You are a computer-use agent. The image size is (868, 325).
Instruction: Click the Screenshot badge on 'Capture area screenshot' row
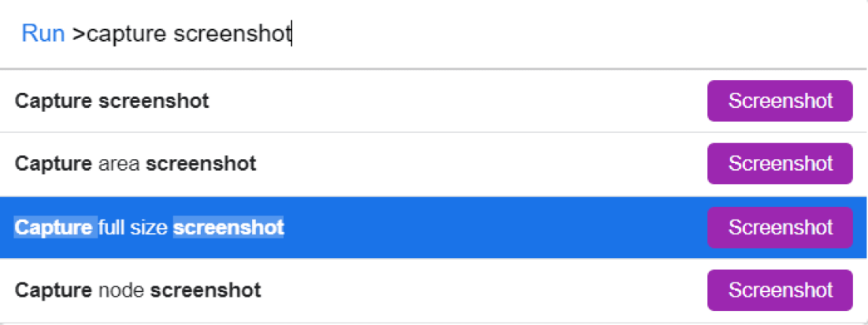(780, 164)
